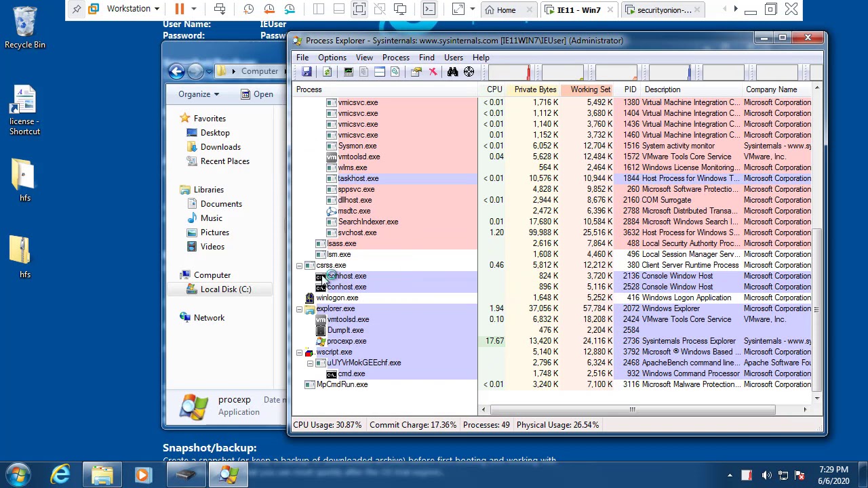Open the Options menu
This screenshot has width=868, height=488.
332,58
